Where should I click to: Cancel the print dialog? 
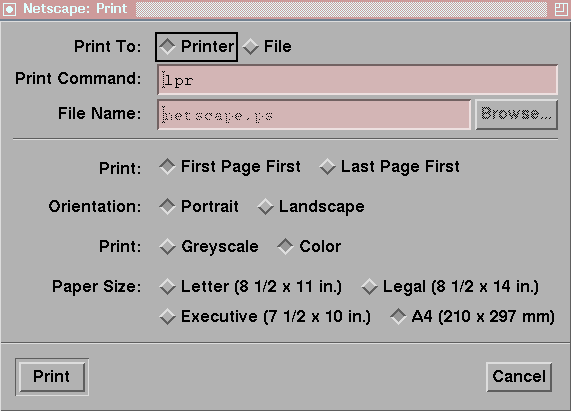click(519, 377)
